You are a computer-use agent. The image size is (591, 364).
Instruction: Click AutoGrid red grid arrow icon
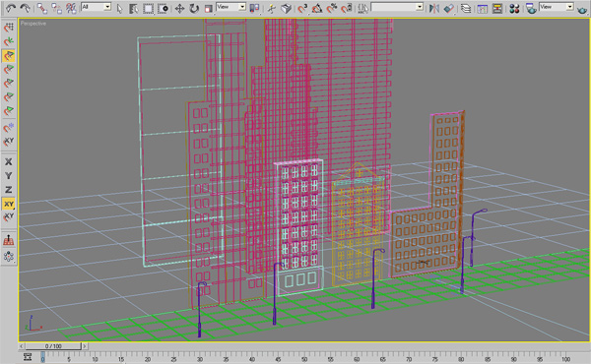tap(9, 240)
